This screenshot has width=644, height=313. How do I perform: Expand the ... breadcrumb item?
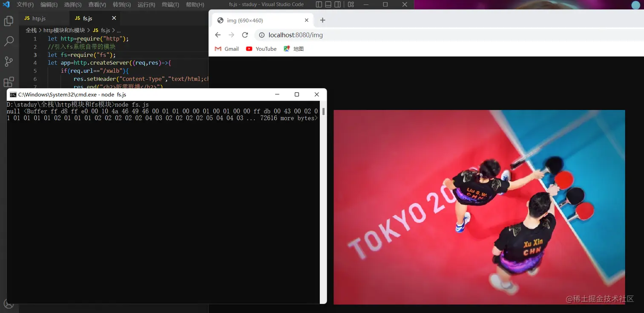click(x=118, y=30)
